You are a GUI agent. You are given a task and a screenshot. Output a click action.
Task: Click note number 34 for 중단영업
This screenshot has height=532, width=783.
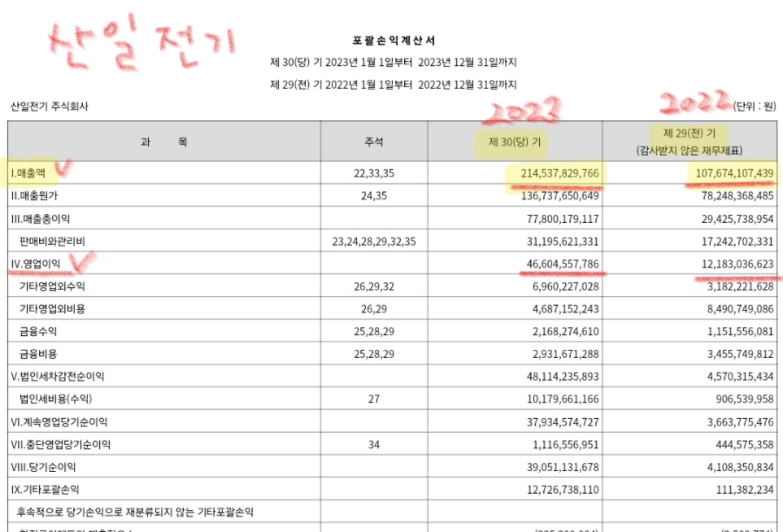pos(374,445)
